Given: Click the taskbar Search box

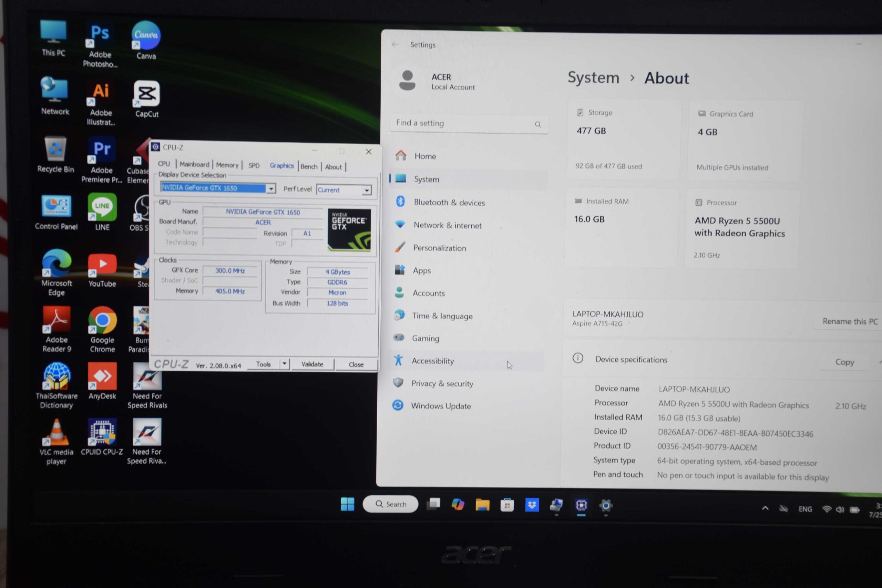Looking at the screenshot, I should [x=390, y=504].
